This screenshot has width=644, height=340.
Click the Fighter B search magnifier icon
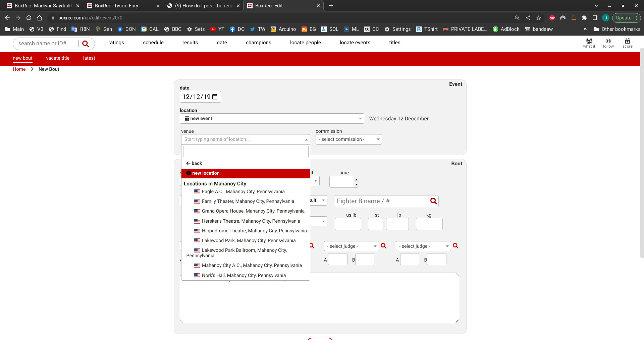click(x=433, y=201)
